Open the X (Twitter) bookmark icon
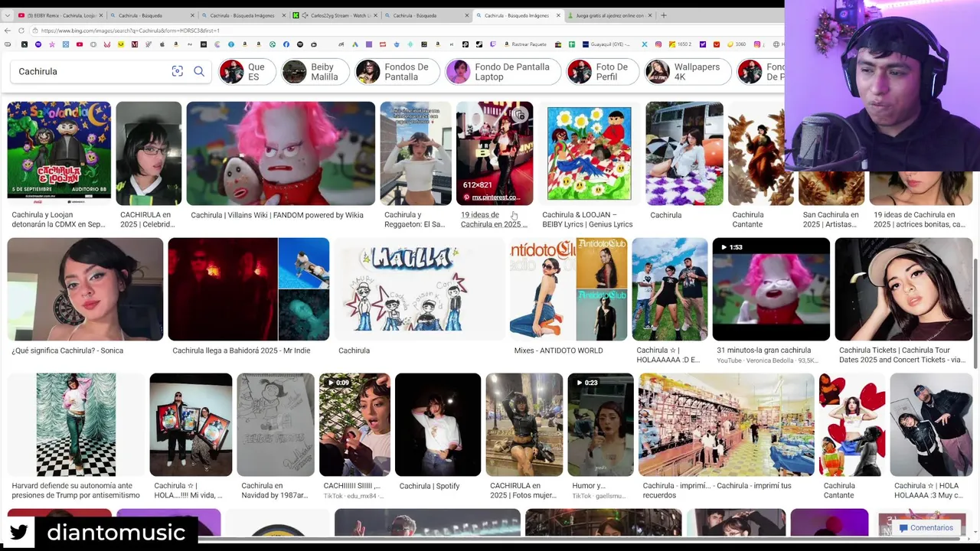Viewport: 980px width, 551px height. (644, 44)
